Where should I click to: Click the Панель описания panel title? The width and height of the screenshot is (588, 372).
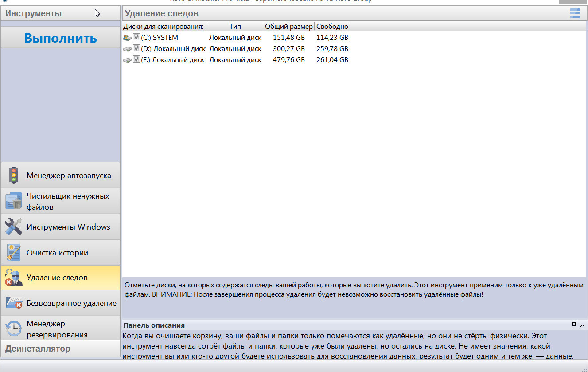(154, 325)
